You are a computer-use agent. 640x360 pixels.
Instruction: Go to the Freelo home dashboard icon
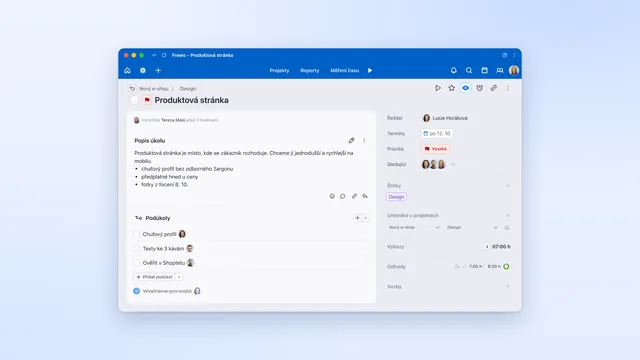tap(127, 71)
